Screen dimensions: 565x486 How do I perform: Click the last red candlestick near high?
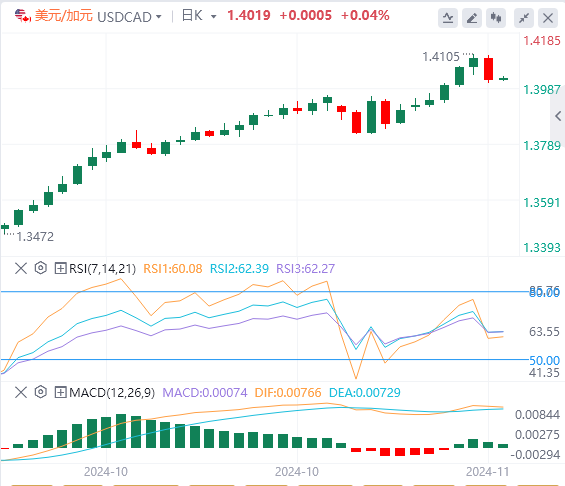tap(488, 69)
